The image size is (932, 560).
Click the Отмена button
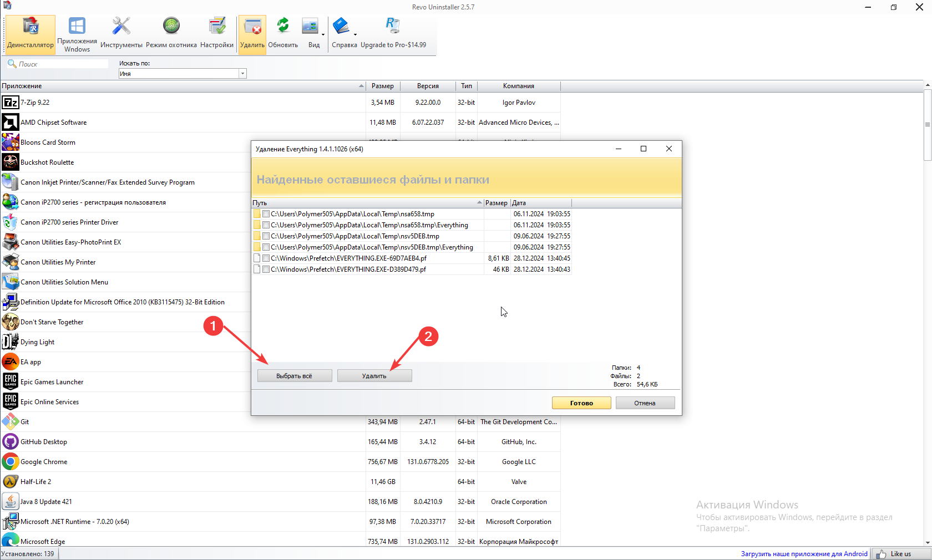[x=645, y=403]
